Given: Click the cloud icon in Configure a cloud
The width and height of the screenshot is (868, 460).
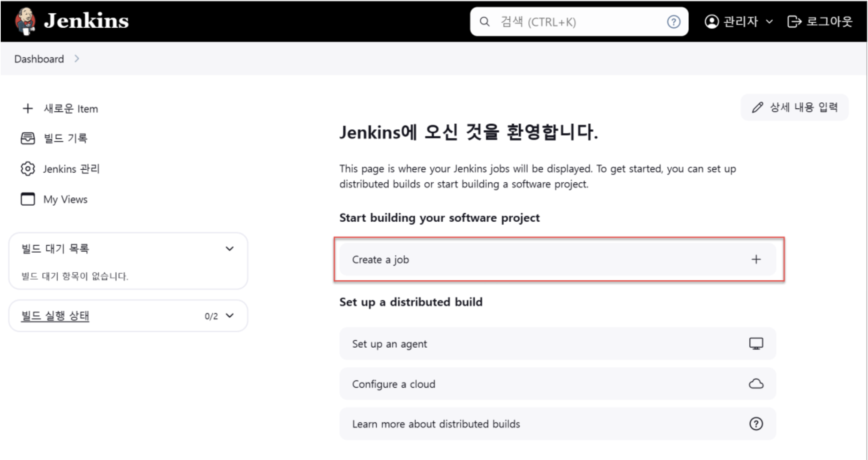Looking at the screenshot, I should [x=756, y=384].
